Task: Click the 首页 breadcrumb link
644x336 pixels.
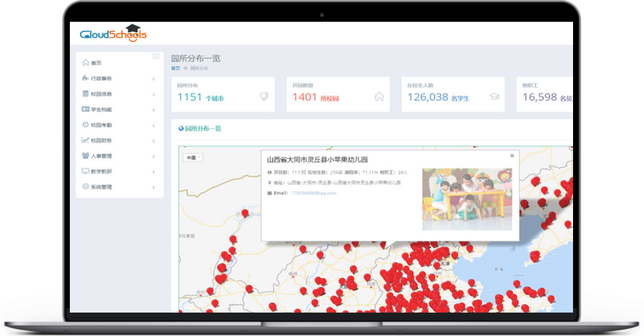Action: coord(175,68)
